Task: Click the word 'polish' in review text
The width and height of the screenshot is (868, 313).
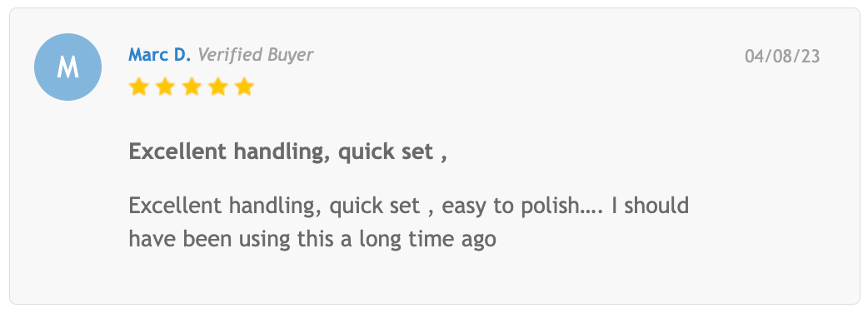Action: 549,206
